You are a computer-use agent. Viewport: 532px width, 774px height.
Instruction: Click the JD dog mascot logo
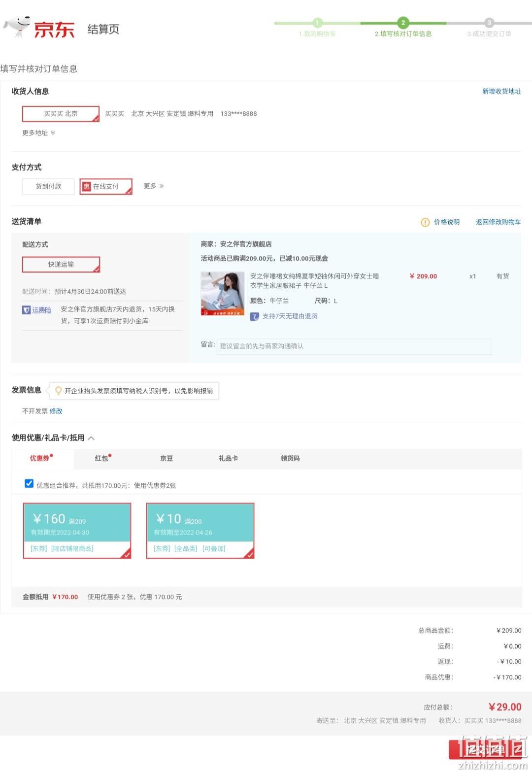[x=17, y=27]
